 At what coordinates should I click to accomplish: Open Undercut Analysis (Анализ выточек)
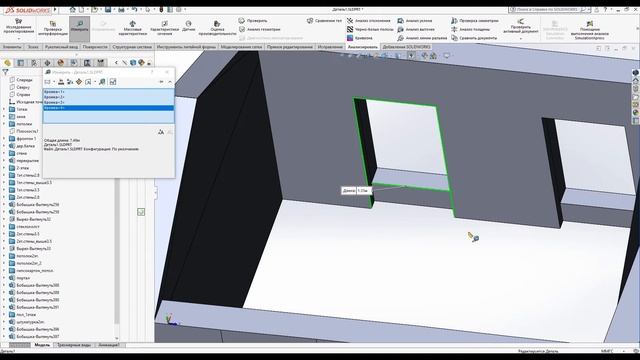pyautogui.click(x=416, y=29)
